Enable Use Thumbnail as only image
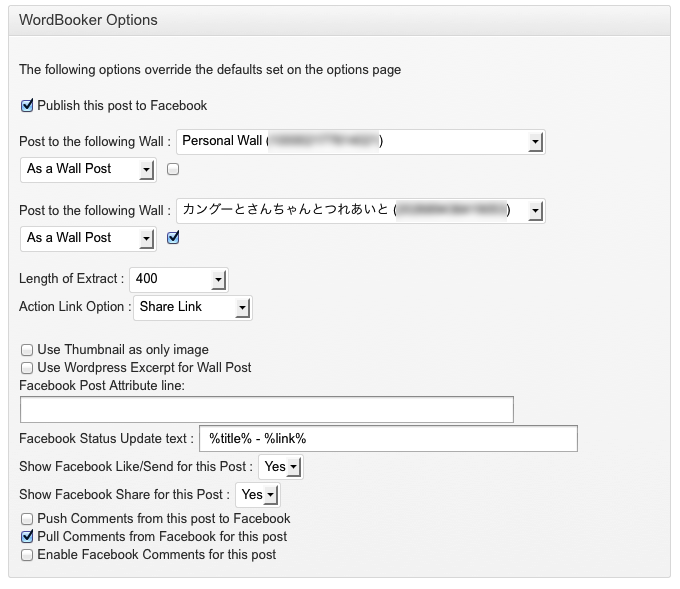 click(27, 350)
